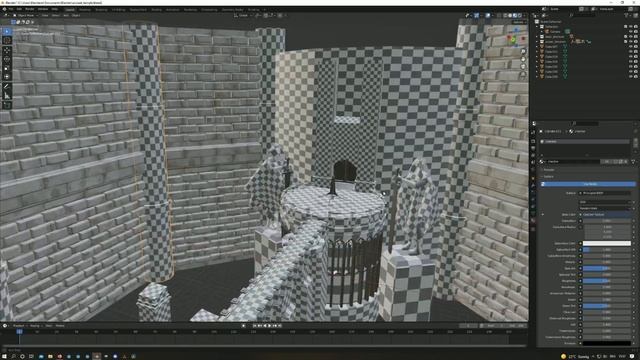This screenshot has width=640, height=360.
Task: Expand the Collection tree item
Action: 538,27
